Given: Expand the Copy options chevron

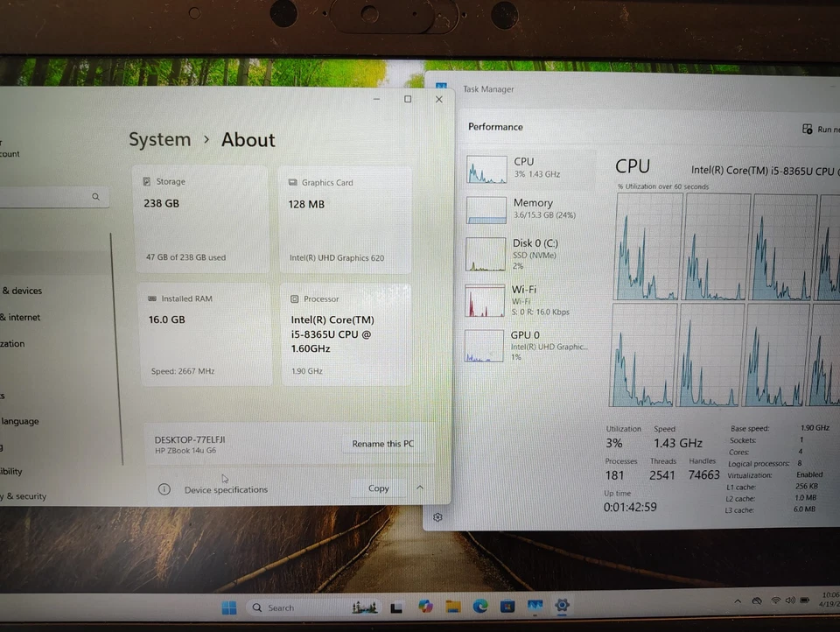Looking at the screenshot, I should point(419,488).
